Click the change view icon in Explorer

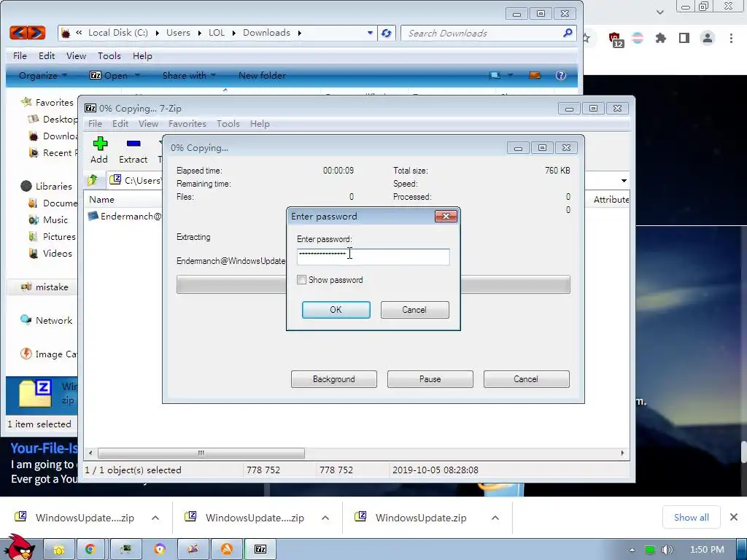pyautogui.click(x=495, y=75)
